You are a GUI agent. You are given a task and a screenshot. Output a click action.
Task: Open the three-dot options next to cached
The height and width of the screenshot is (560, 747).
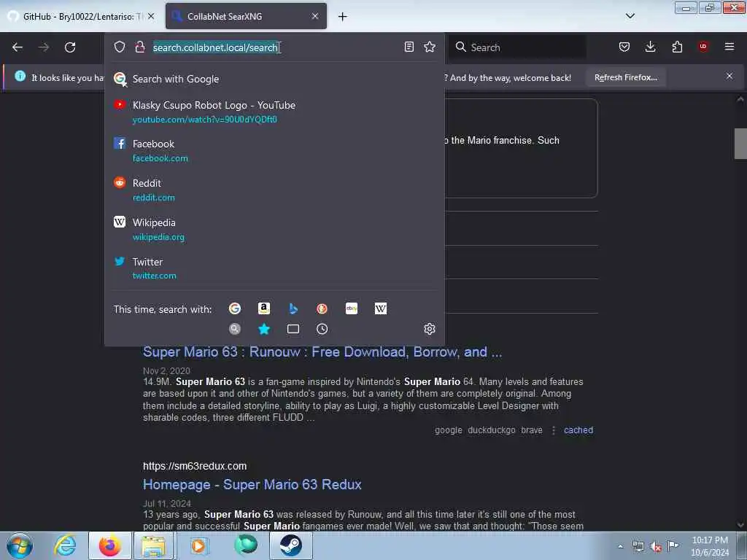click(x=553, y=430)
